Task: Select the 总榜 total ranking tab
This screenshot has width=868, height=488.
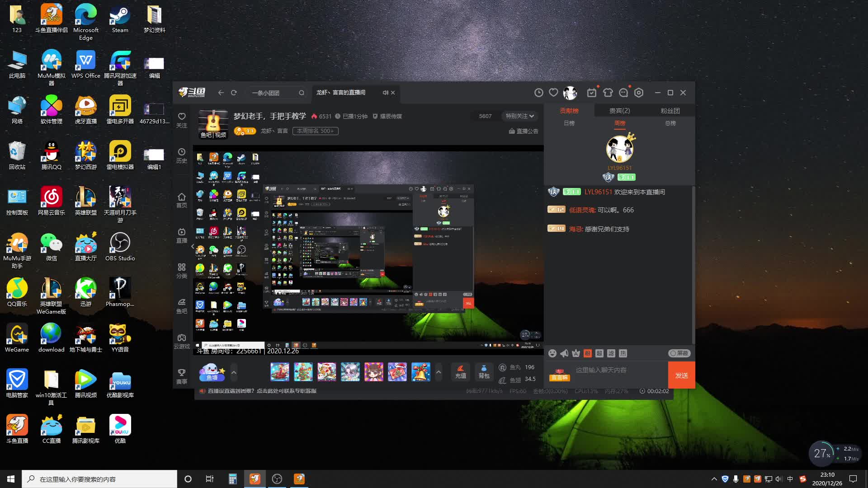Action: pyautogui.click(x=670, y=123)
